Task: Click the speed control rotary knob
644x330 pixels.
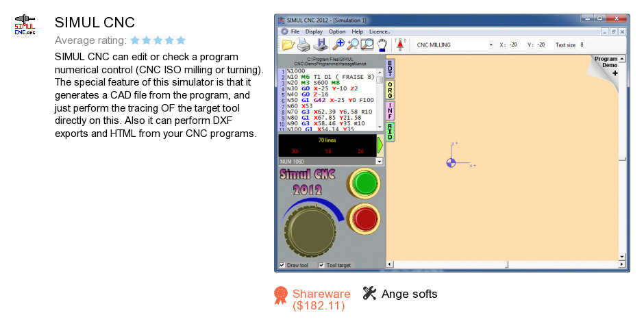Action: [x=310, y=231]
